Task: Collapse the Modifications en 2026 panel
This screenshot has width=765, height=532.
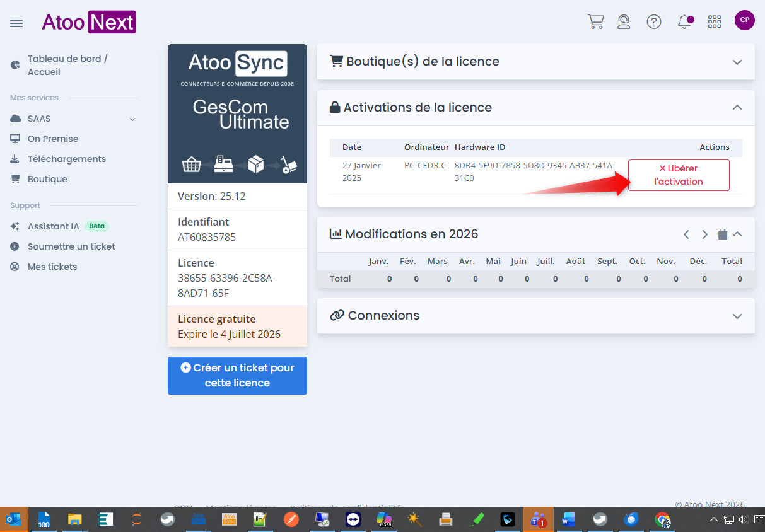Action: [x=737, y=234]
